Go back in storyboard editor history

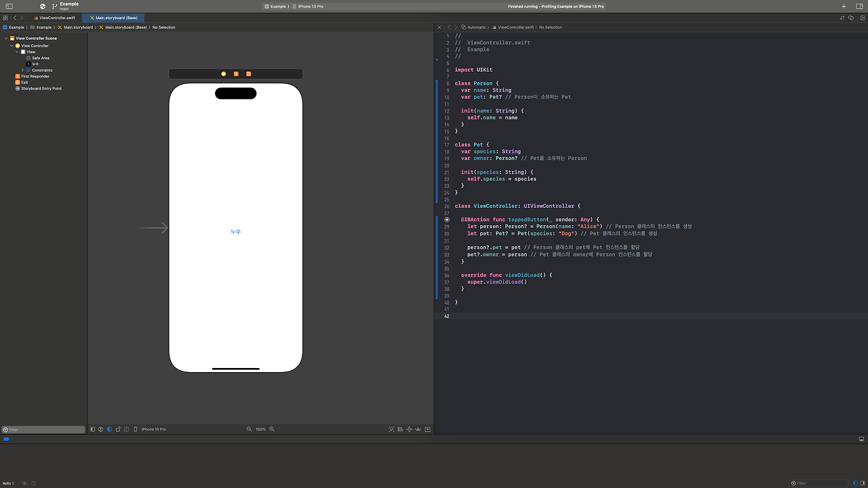click(x=15, y=18)
